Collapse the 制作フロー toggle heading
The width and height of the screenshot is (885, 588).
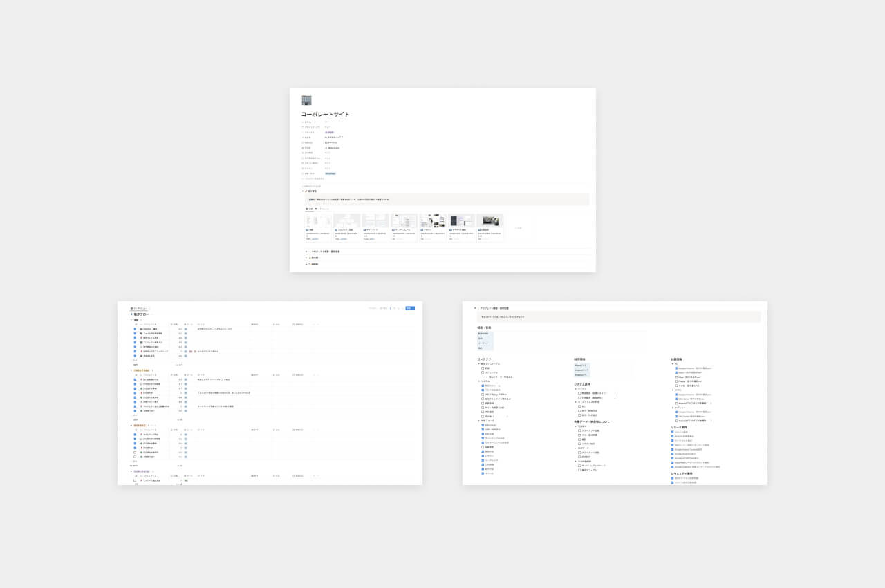point(132,314)
